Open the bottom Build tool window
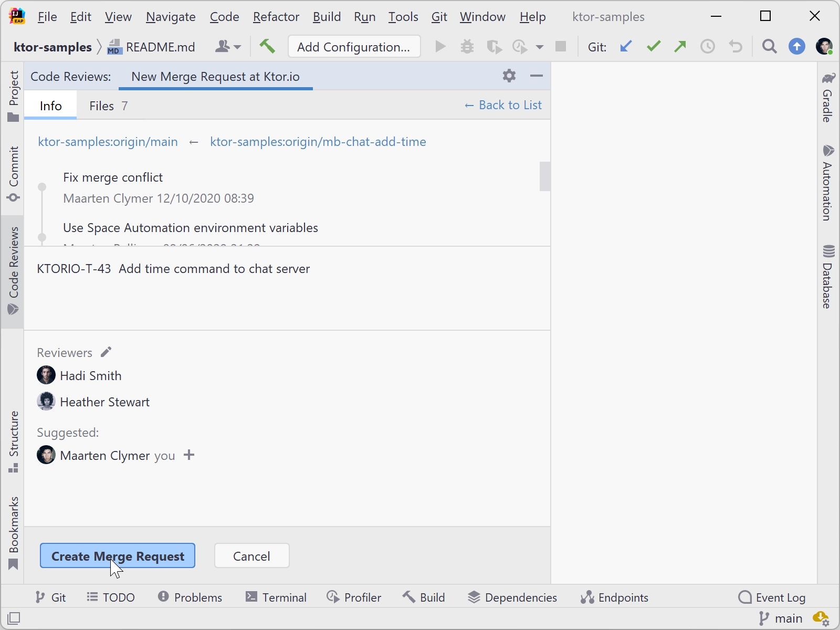840x630 pixels. [424, 597]
